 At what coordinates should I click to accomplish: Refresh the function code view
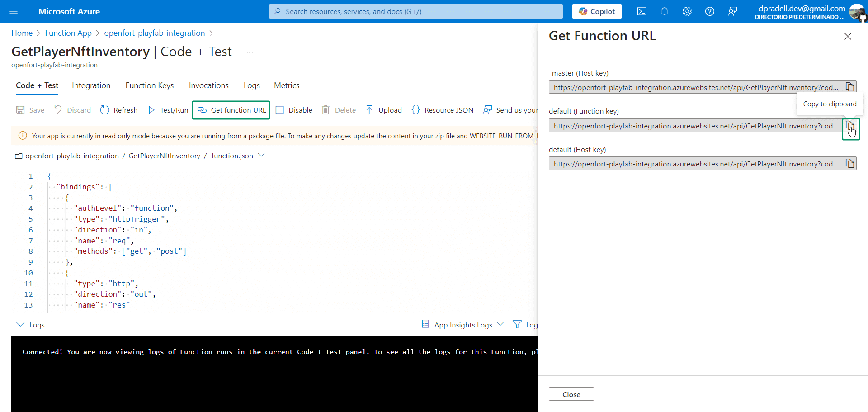click(x=118, y=110)
